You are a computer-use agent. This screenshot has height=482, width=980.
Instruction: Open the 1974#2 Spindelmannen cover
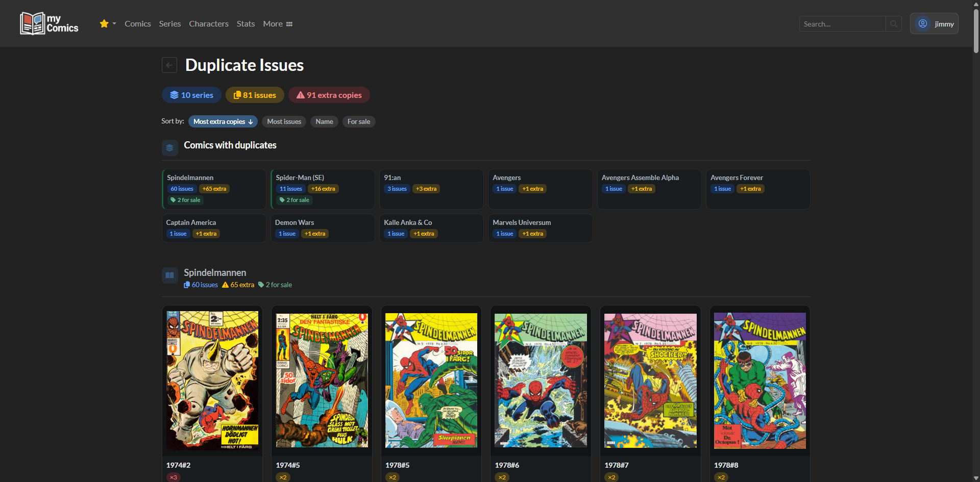click(x=212, y=380)
